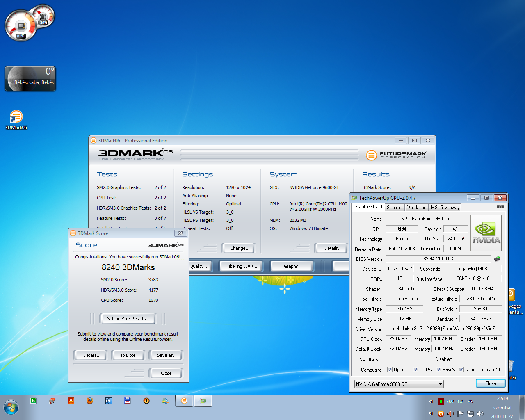Click the Bandwidth 64.1 GB/s field
Screen dimensions: 525x420
[x=480, y=319]
